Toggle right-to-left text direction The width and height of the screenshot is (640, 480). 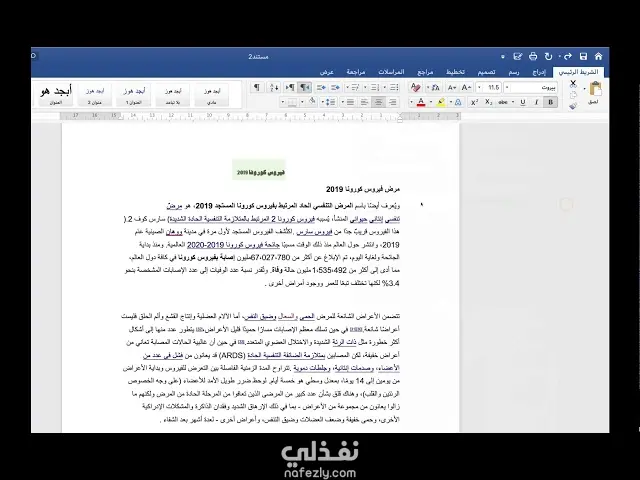304,87
